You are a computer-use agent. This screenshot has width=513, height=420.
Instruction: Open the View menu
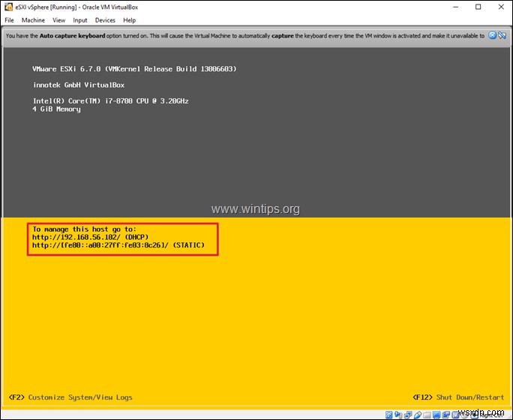59,20
